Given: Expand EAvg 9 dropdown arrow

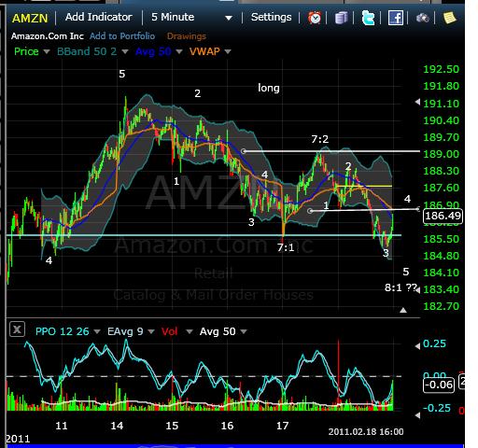Looking at the screenshot, I should 151,332.
